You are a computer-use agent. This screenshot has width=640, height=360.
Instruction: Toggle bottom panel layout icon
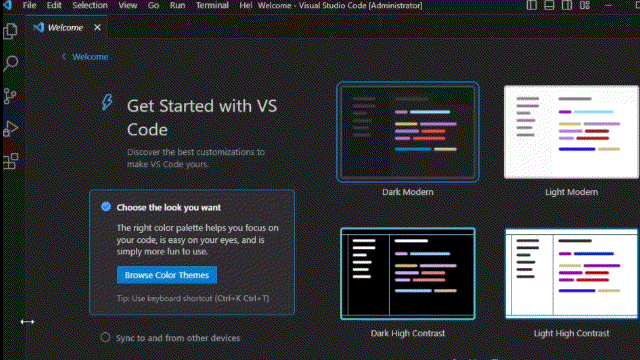coord(549,5)
